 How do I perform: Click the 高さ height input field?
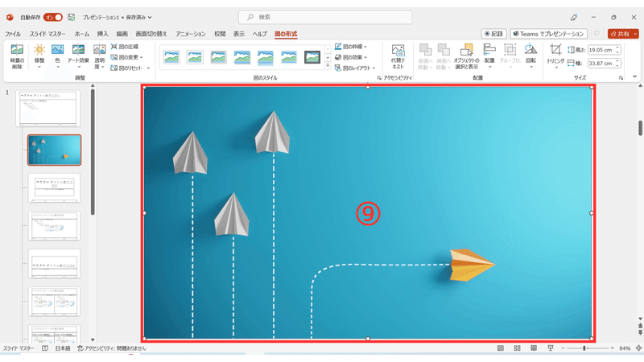coord(601,50)
